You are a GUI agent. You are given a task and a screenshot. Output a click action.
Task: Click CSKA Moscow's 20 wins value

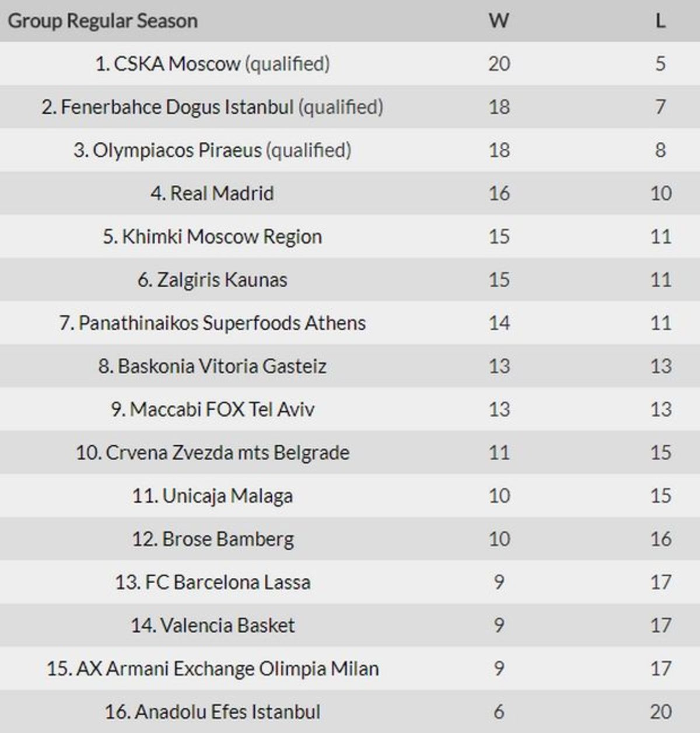tap(499, 64)
